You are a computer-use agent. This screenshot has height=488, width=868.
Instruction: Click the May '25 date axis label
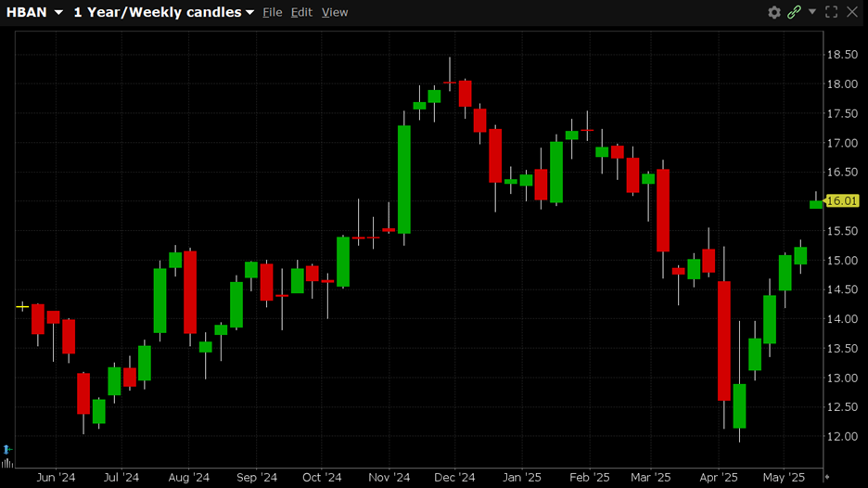(x=784, y=477)
